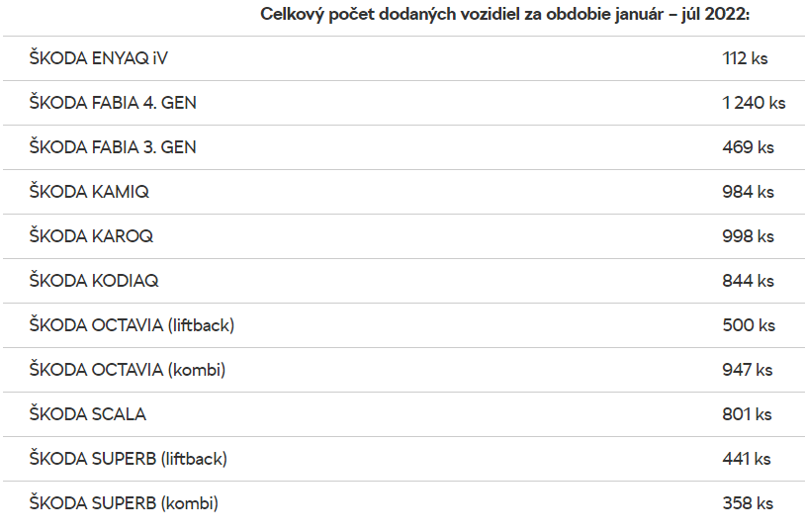Select the ŠKODA FABIA 3. GEN label
805x532 pixels.
point(113,147)
